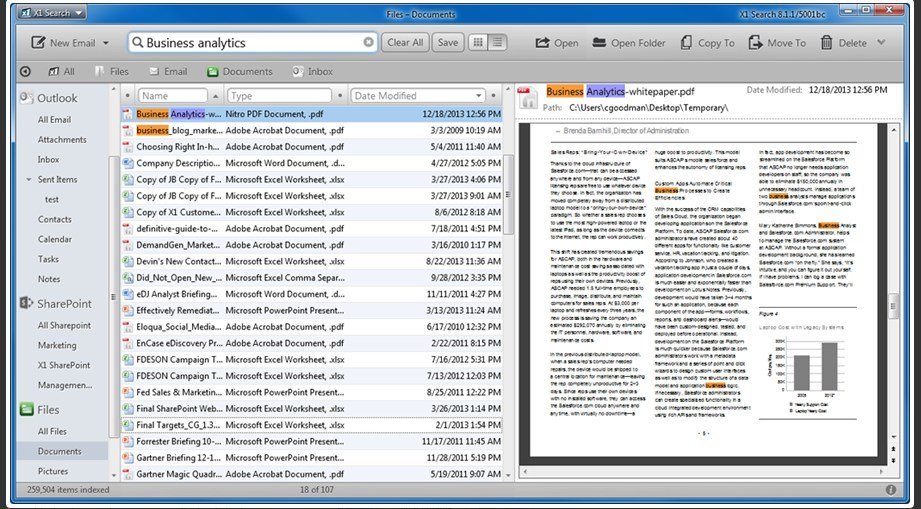Expand the Date Modified filter dropdown

(478, 96)
